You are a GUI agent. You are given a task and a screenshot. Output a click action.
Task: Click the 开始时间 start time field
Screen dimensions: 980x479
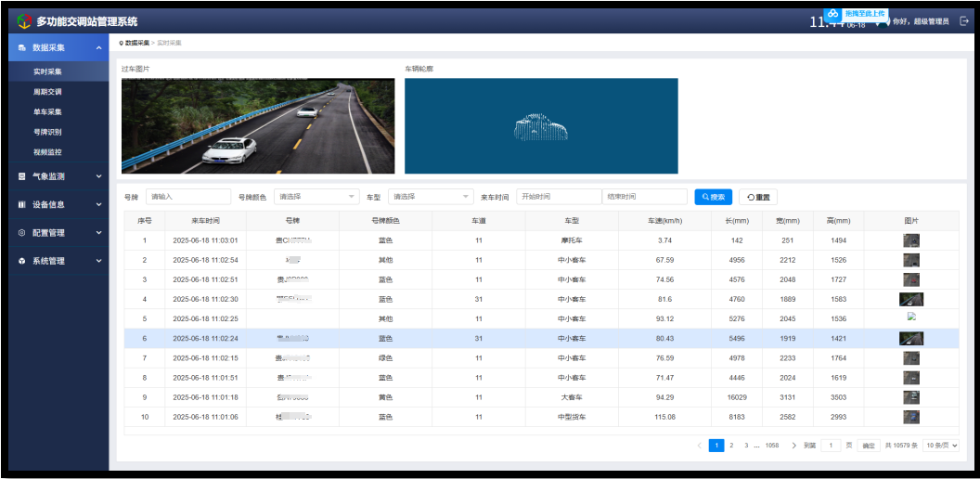click(x=559, y=197)
